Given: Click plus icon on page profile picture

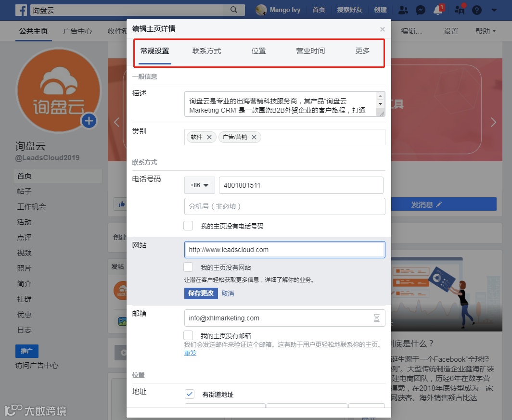Looking at the screenshot, I should pyautogui.click(x=89, y=121).
